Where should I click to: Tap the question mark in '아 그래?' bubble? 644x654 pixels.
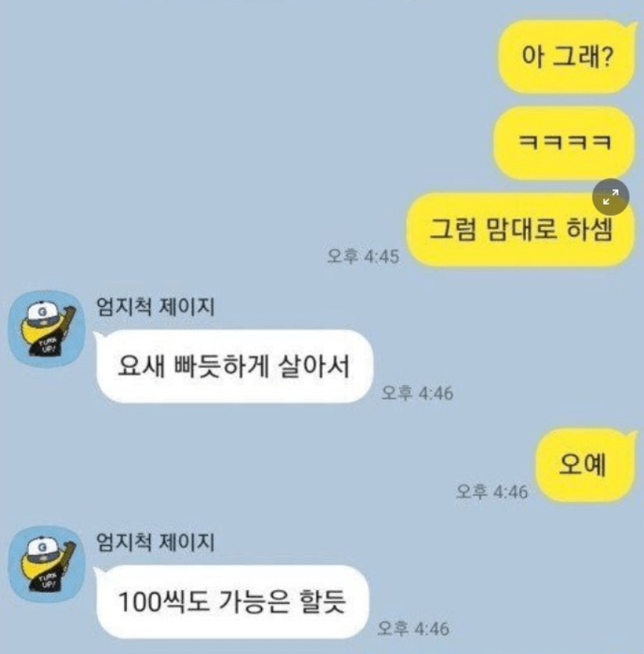(607, 56)
